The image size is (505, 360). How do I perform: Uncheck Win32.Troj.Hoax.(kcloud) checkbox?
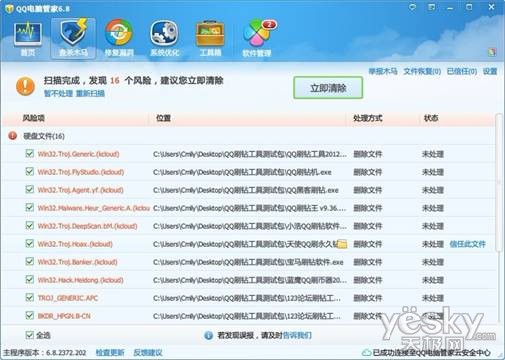[x=30, y=243]
